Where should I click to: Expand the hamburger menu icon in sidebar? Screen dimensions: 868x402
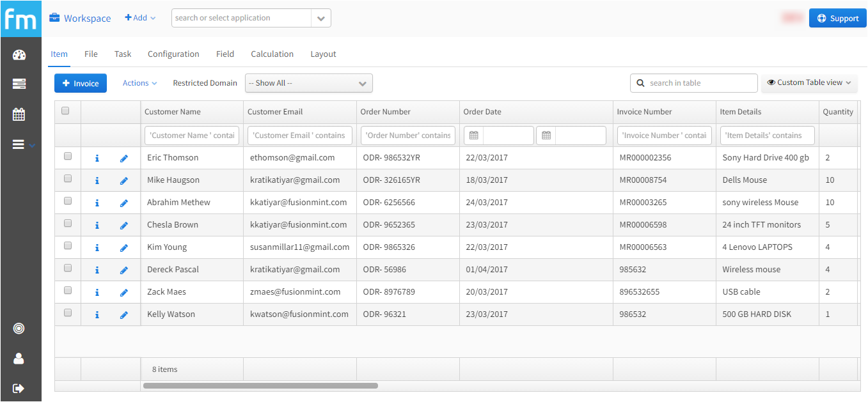point(19,145)
